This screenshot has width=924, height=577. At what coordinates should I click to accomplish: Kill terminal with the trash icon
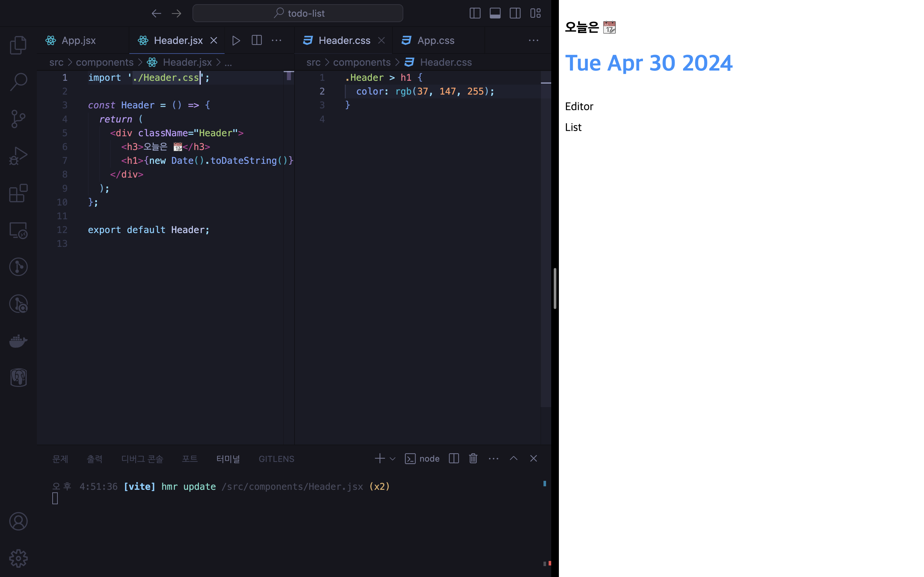coord(473,458)
